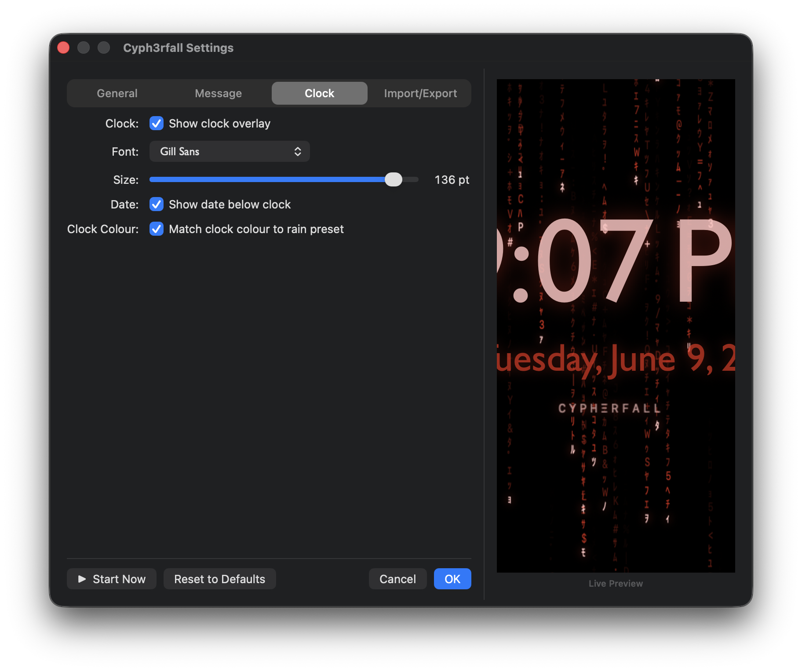
Task: Click the 136 pt size value
Action: pos(452,180)
